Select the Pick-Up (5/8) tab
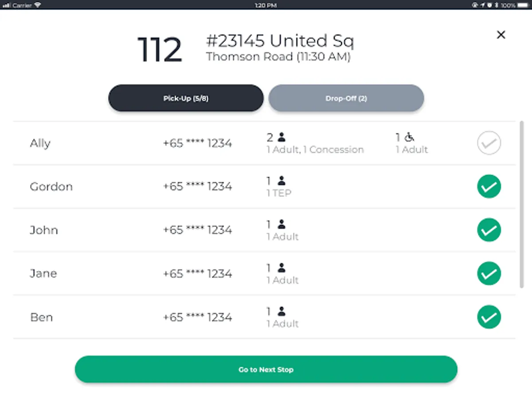Image resolution: width=532 pixels, height=399 pixels. click(x=186, y=98)
